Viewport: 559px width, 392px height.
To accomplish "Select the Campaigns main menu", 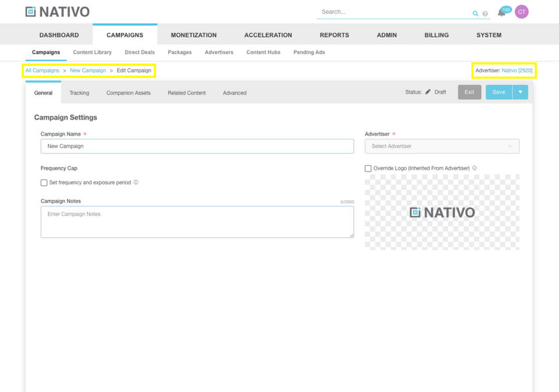I will click(x=125, y=35).
